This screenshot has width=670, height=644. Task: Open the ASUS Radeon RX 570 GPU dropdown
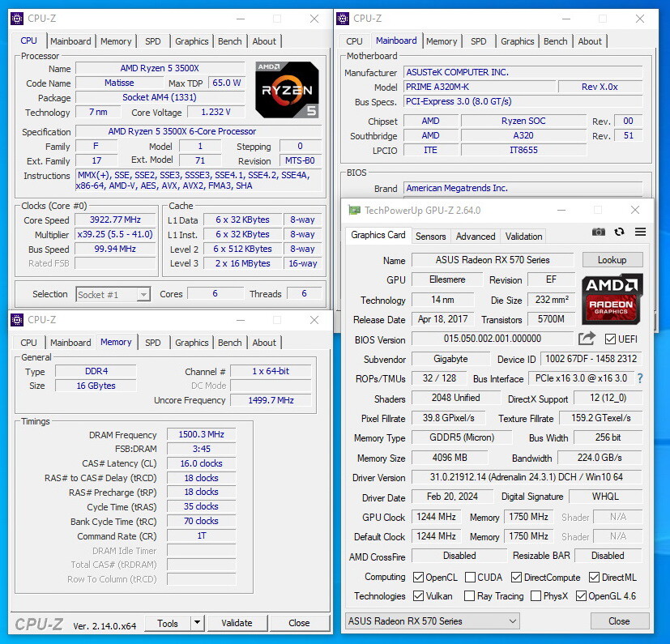433,621
